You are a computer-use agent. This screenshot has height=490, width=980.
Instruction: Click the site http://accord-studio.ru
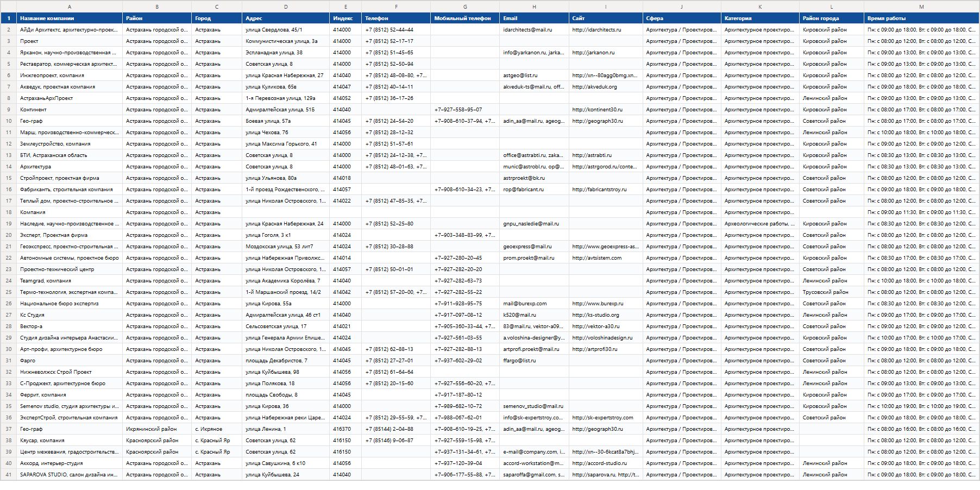point(606,463)
